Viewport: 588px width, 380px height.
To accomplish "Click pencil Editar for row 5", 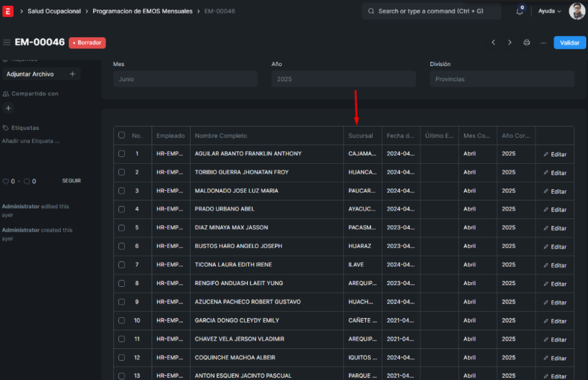I will click(x=555, y=228).
